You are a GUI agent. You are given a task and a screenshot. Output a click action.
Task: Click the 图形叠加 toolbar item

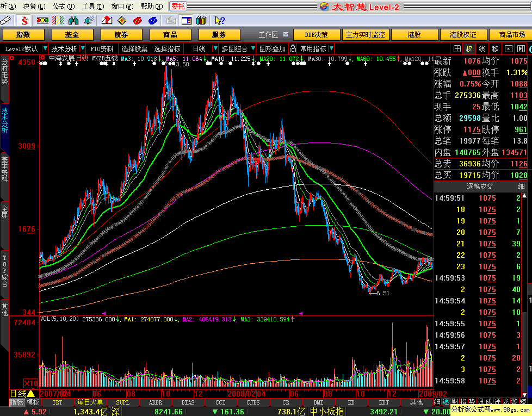[x=273, y=49]
